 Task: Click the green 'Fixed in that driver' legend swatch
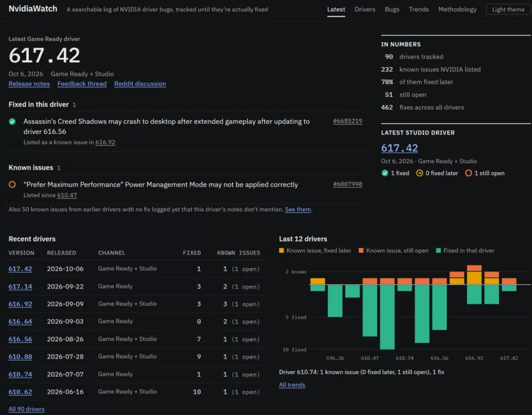(438, 250)
